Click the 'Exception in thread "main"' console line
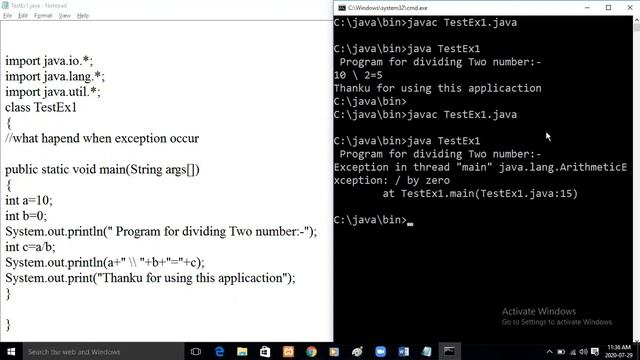The height and width of the screenshot is (360, 640). (480, 167)
